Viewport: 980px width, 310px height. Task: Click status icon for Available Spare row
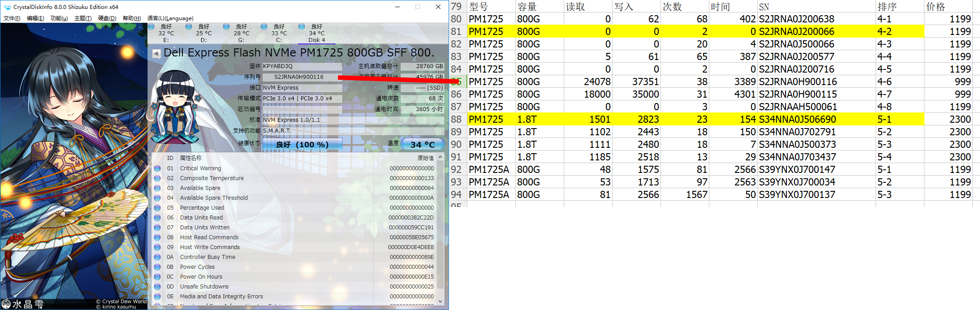pyautogui.click(x=157, y=188)
